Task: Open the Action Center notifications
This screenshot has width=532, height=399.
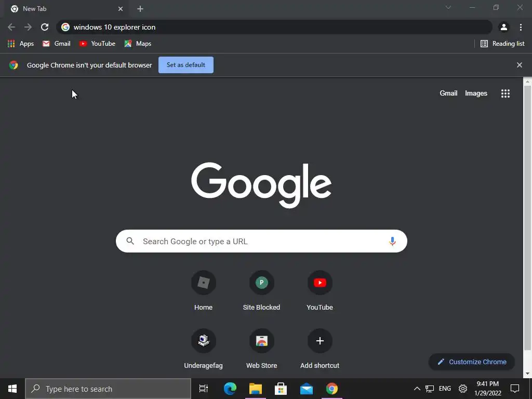Action: (x=515, y=389)
